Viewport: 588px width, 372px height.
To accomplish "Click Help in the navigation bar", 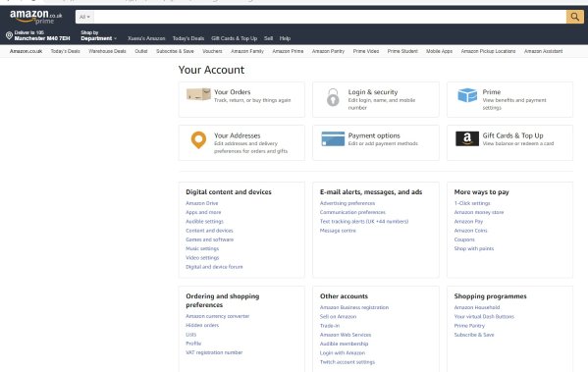I will (x=285, y=38).
